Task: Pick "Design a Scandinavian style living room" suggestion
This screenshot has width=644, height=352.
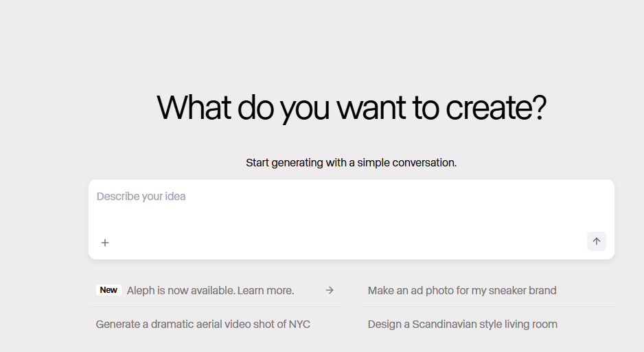Action: [462, 324]
